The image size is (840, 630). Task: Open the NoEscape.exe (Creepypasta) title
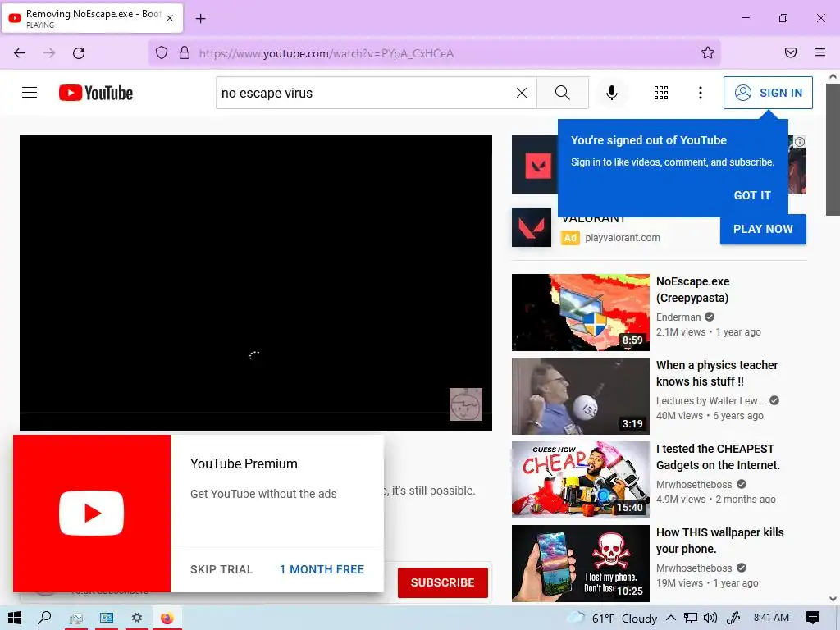[x=692, y=290]
